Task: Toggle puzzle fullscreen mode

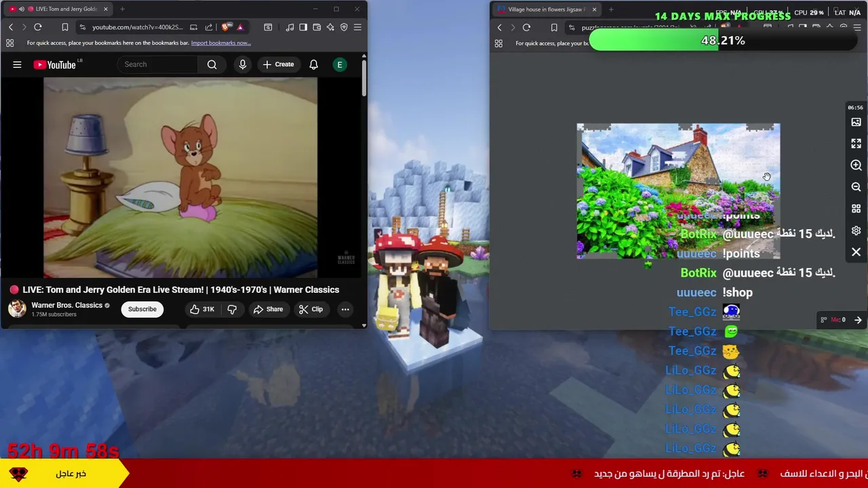Action: (x=856, y=144)
